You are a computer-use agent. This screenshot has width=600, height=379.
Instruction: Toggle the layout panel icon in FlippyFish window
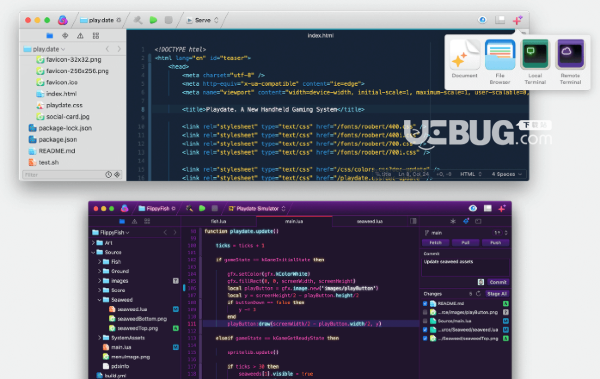point(488,208)
